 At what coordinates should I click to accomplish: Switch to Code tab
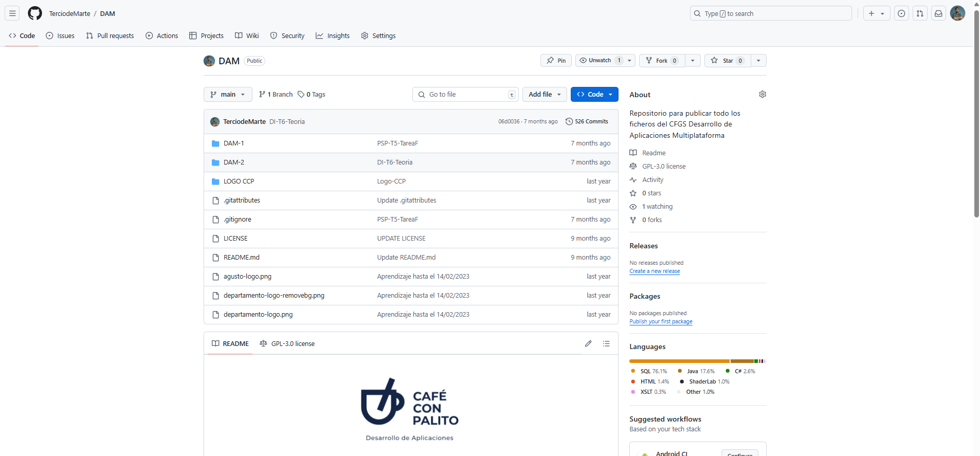[x=22, y=35]
